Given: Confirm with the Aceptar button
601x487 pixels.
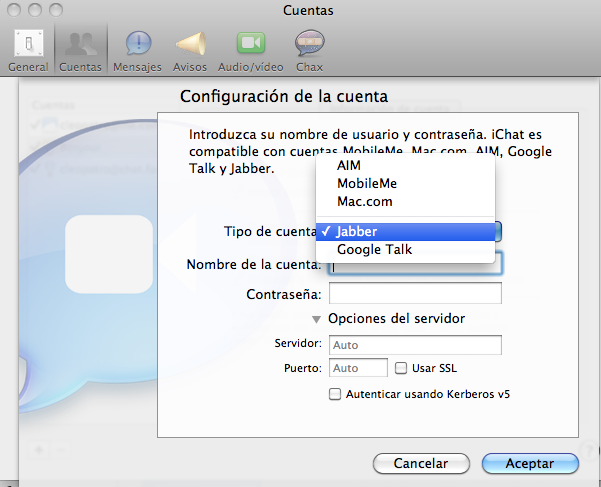Looking at the screenshot, I should point(530,464).
